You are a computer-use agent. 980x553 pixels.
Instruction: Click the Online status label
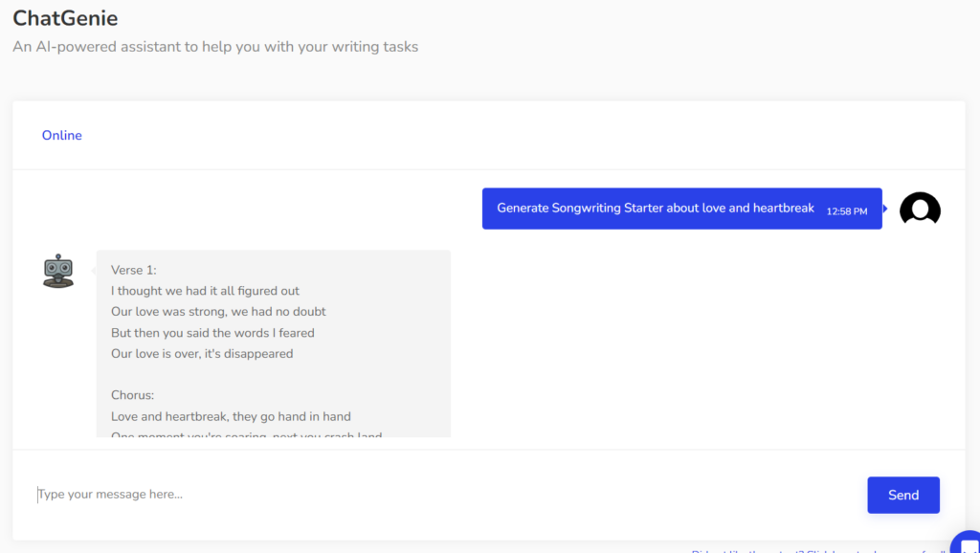click(62, 136)
